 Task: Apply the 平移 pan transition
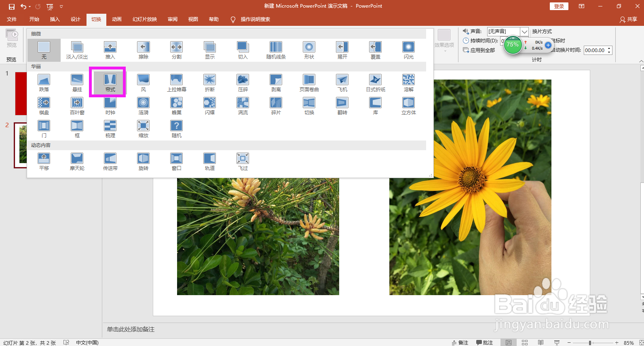[44, 161]
